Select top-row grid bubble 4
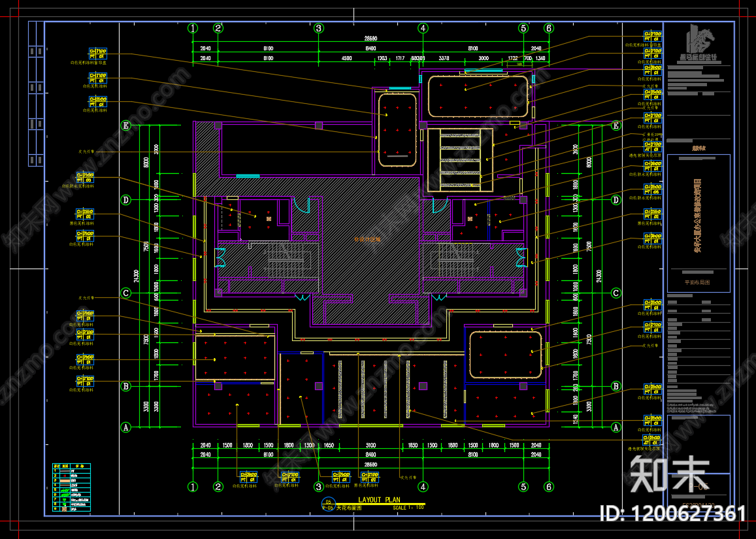Screen dimensions: 756x539 pos(423,28)
